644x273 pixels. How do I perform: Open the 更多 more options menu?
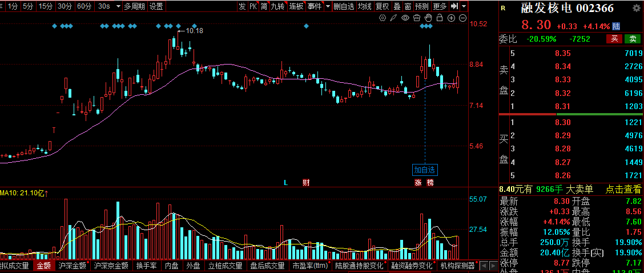(440, 6)
